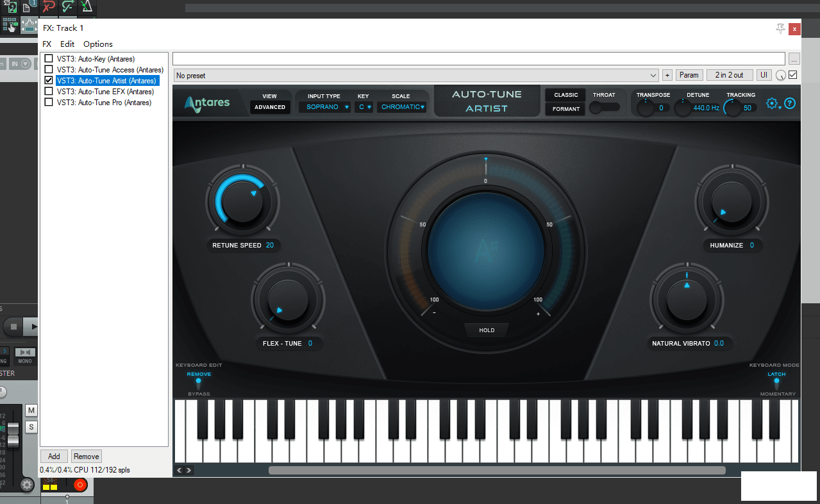Toggle the master MONO button

[x=25, y=356]
